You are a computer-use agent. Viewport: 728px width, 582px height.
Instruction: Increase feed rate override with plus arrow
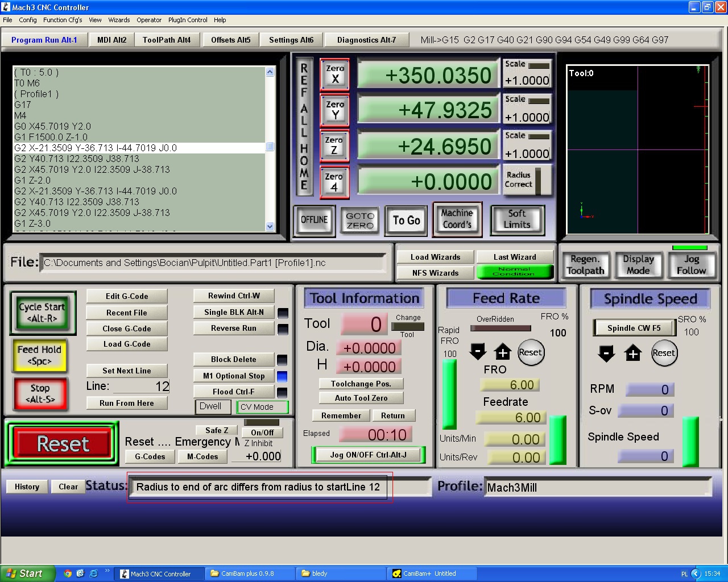pos(503,352)
